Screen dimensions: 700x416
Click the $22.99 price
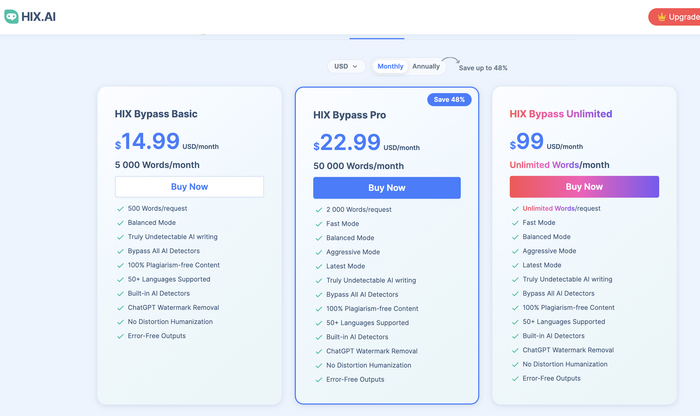click(x=347, y=143)
